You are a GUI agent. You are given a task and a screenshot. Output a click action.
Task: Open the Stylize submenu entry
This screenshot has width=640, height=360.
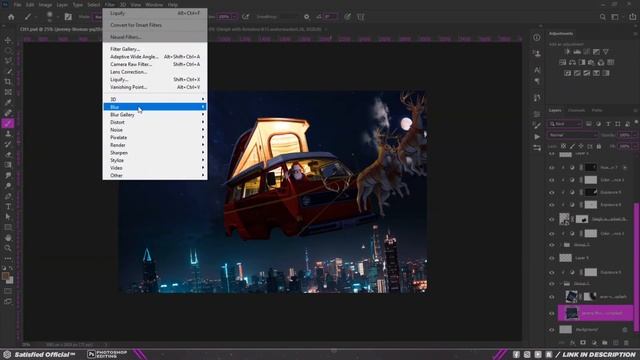(155, 160)
